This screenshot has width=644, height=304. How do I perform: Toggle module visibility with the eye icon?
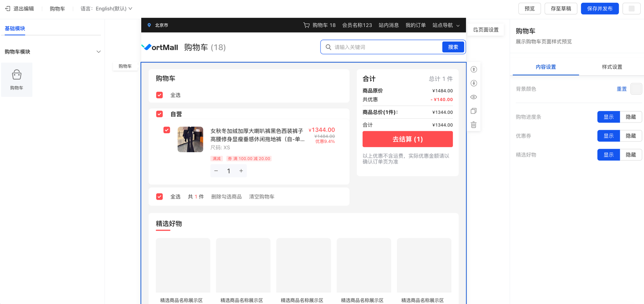click(x=474, y=97)
